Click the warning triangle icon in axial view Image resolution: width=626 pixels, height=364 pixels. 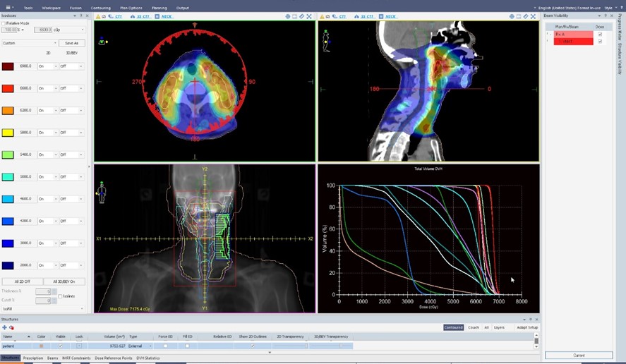pyautogui.click(x=98, y=16)
